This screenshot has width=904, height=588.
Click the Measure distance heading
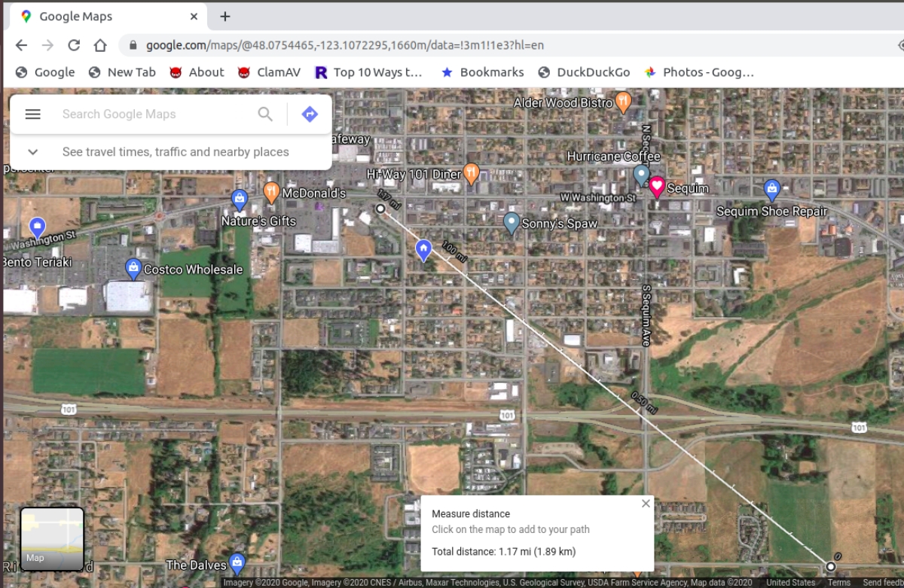pos(471,513)
